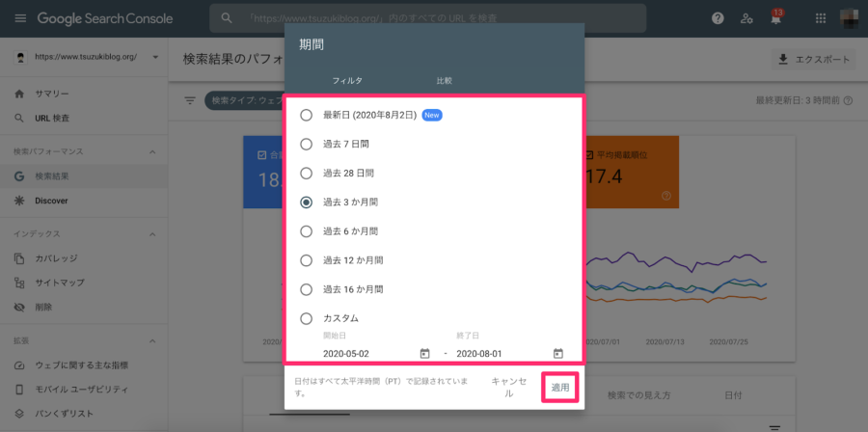Click the PT timezone note in dialog footer

[x=382, y=388]
